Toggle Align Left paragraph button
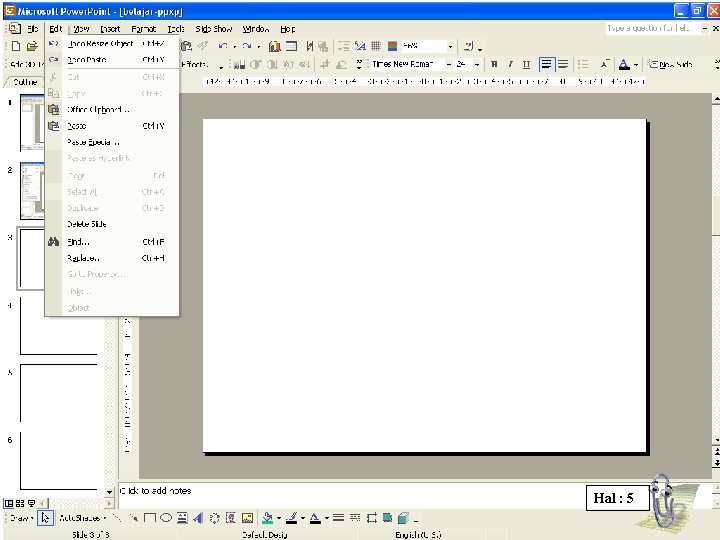The width and height of the screenshot is (720, 540). (x=547, y=64)
